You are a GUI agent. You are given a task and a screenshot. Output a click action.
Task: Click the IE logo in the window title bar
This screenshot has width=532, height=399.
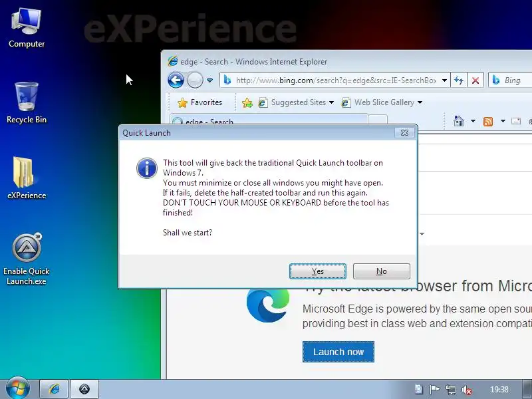pos(173,61)
